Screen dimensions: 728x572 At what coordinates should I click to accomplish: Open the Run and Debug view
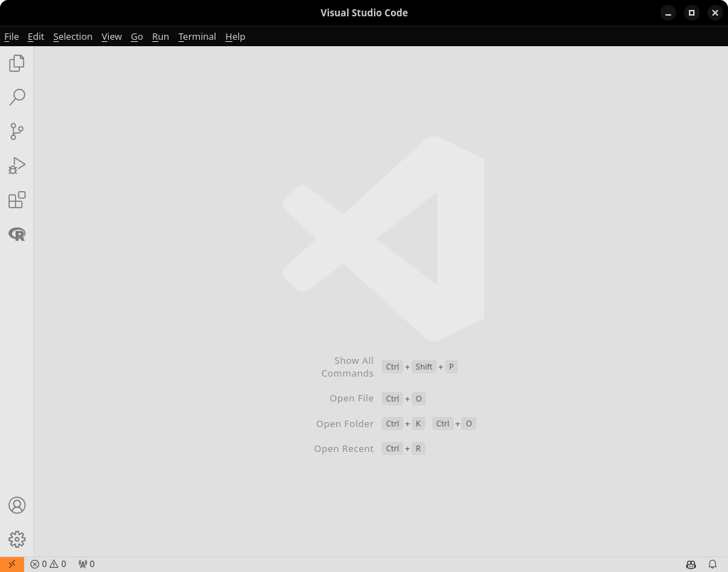click(x=17, y=166)
